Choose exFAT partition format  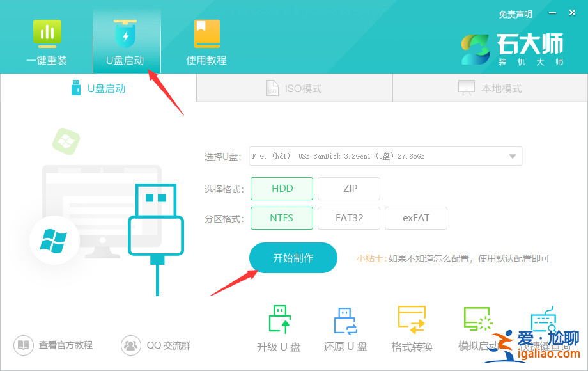[415, 217]
